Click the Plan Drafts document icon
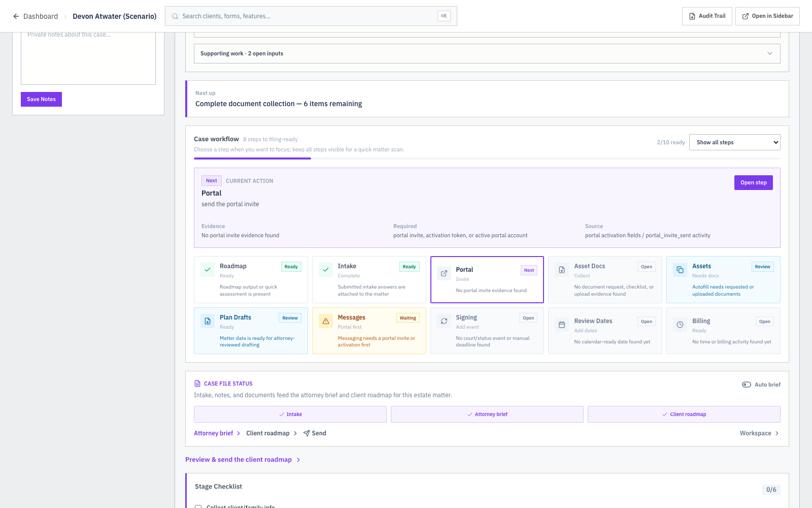 pyautogui.click(x=208, y=321)
